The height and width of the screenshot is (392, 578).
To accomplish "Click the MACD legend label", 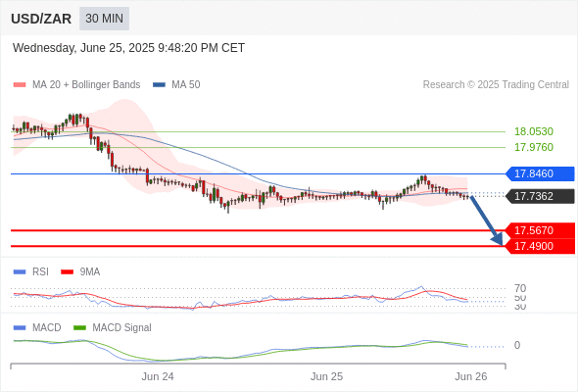I will 47,328.
